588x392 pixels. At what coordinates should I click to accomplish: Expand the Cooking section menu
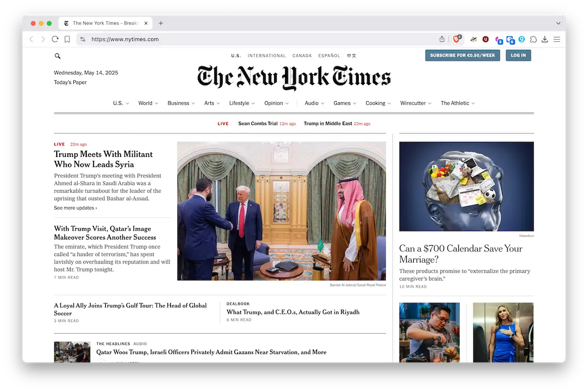coord(378,103)
